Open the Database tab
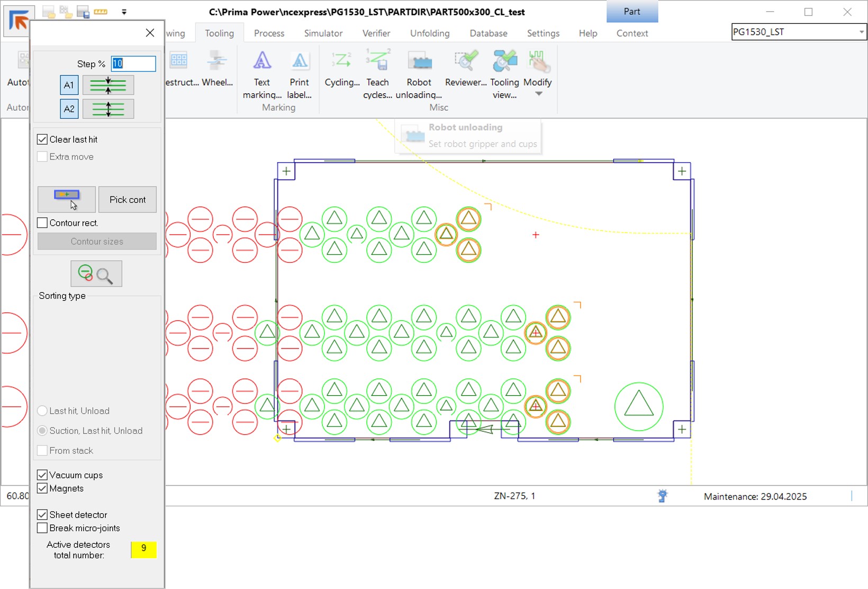868x589 pixels. [488, 33]
